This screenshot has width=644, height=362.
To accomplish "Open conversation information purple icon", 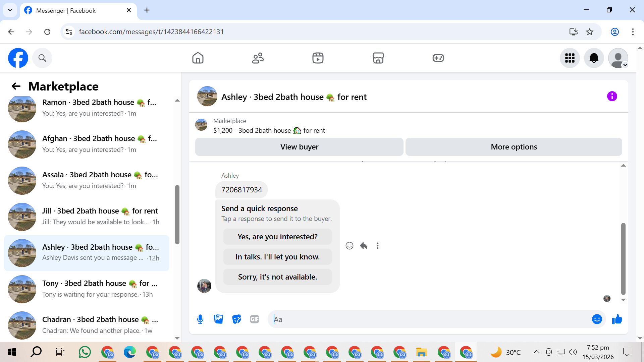I will coord(612,97).
